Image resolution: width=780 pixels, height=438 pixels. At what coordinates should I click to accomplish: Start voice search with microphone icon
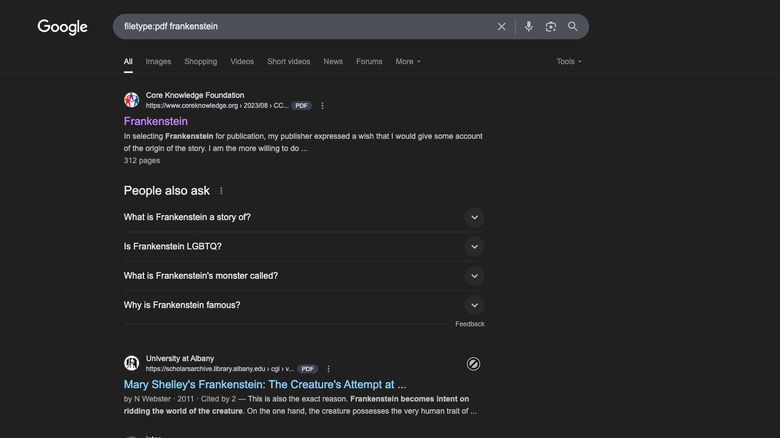click(x=529, y=27)
